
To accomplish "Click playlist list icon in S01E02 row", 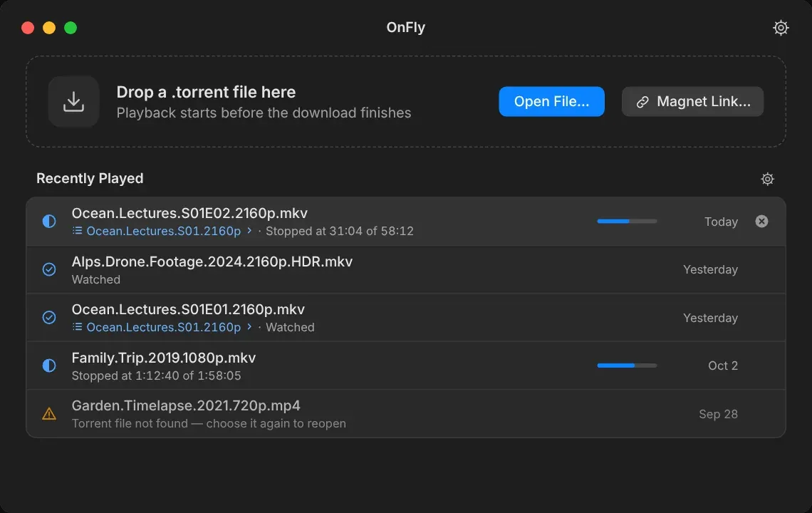I will click(77, 231).
